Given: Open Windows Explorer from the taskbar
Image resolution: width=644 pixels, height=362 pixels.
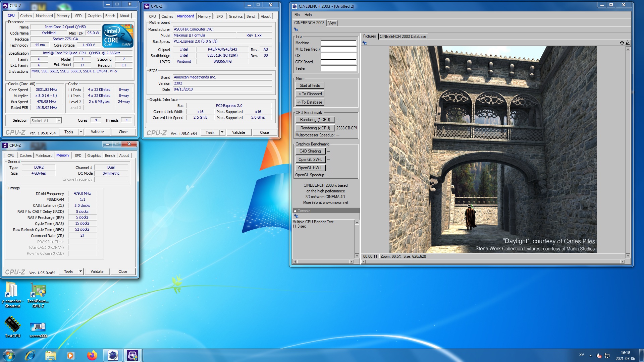Looking at the screenshot, I should click(x=50, y=355).
